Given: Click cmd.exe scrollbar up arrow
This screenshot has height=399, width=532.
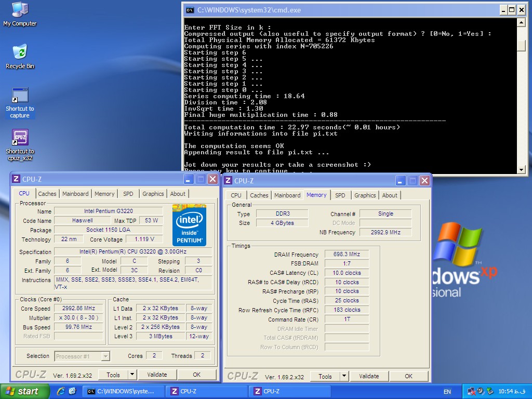Looking at the screenshot, I should pos(522,22).
